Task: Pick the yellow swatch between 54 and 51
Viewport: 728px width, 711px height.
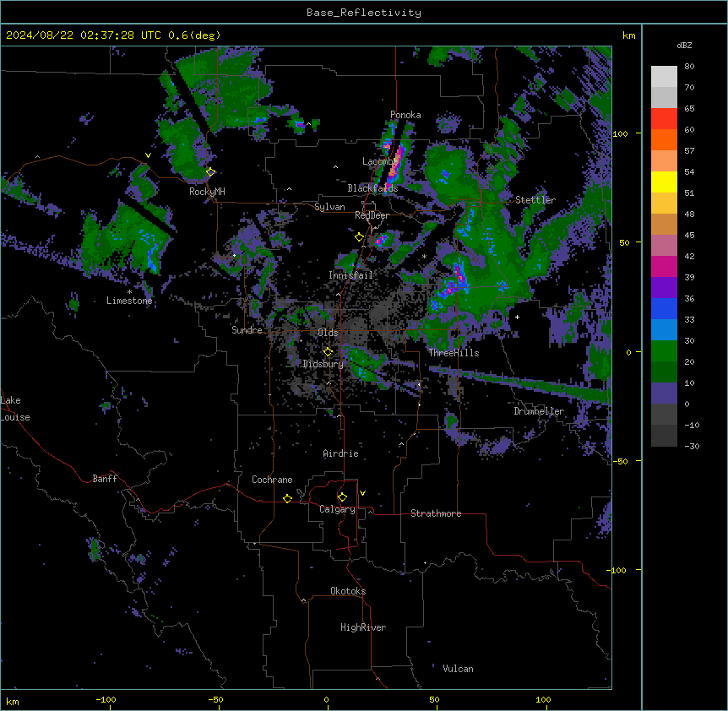Action: pos(664,182)
